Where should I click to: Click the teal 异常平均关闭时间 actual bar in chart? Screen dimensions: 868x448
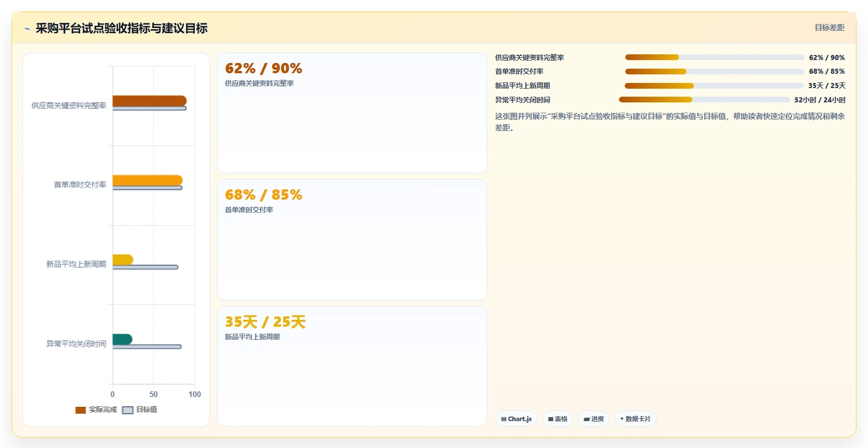[x=123, y=339]
